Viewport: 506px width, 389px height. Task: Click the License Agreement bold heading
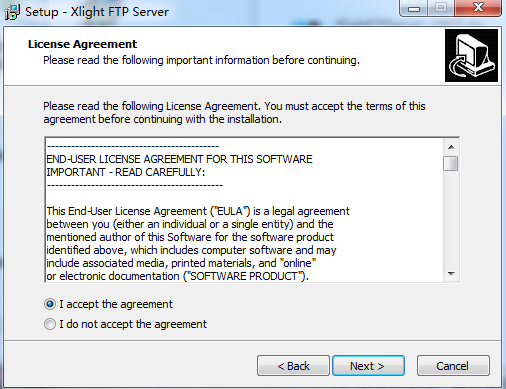(x=82, y=44)
